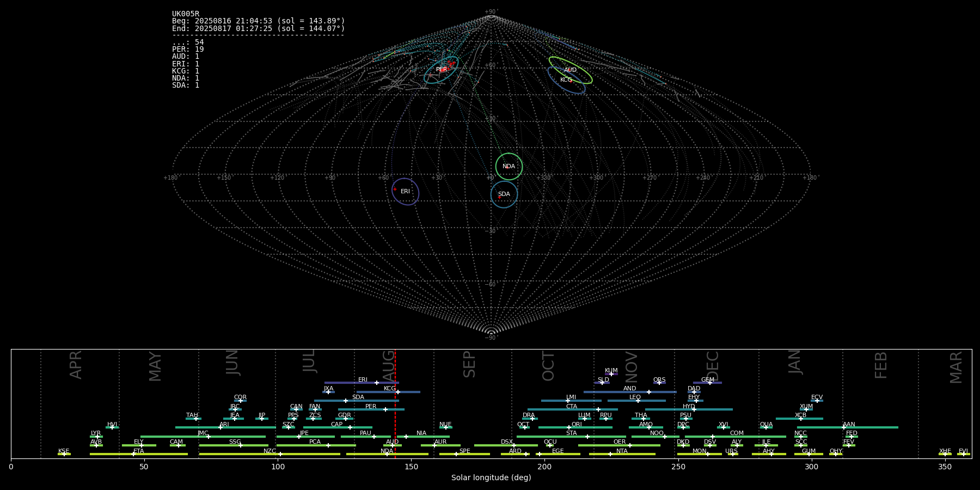The width and height of the screenshot is (980, 490).
Task: Select the ECV shower marker in the timeline
Action: click(x=817, y=401)
